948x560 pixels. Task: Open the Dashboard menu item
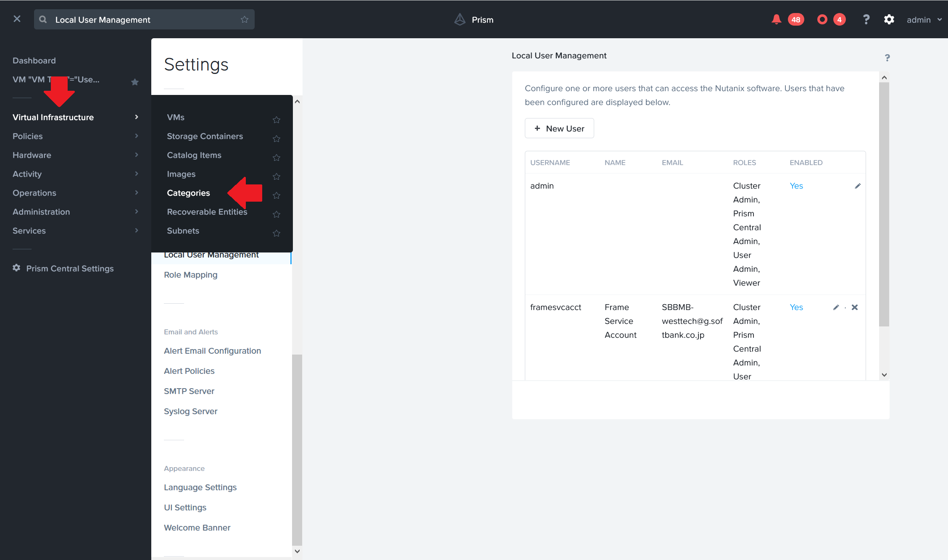(x=34, y=60)
